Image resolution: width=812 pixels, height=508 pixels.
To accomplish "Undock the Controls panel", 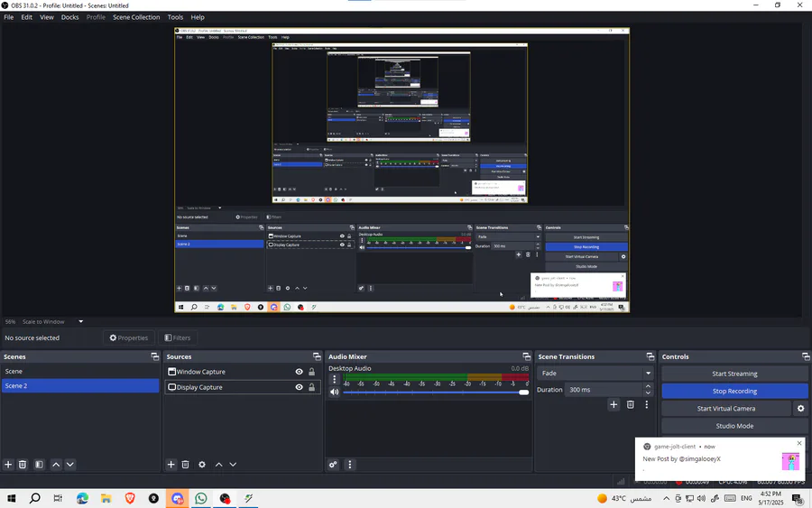I will (x=806, y=356).
